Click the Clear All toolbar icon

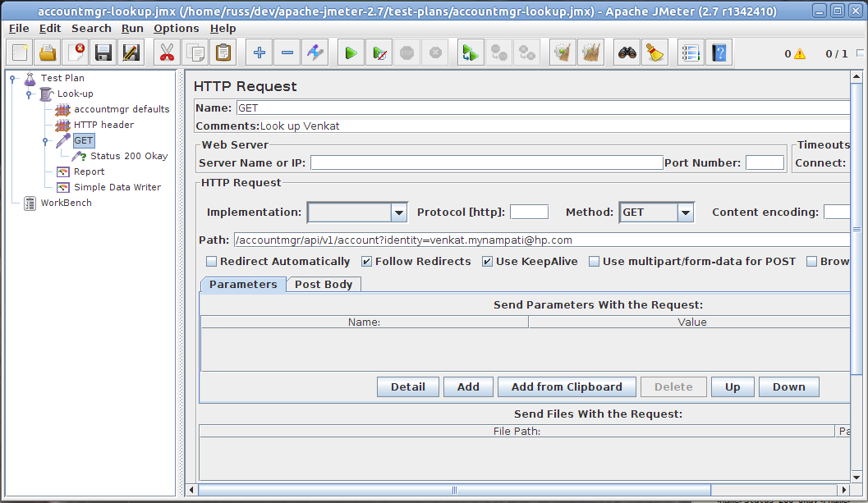590,53
